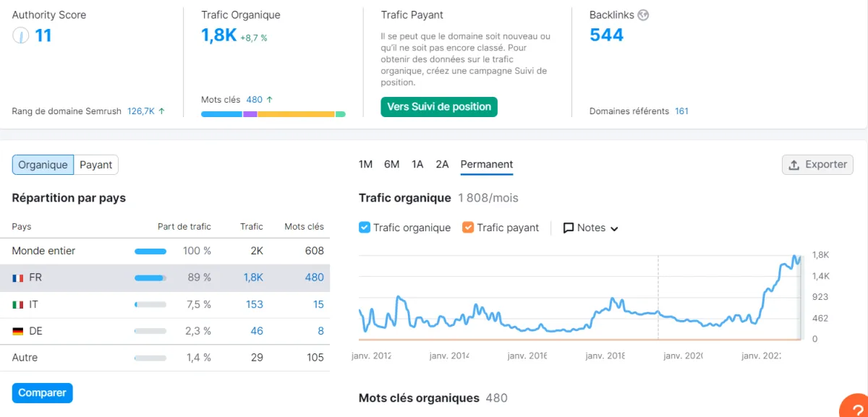Click the FR traffic share bar

[150, 278]
